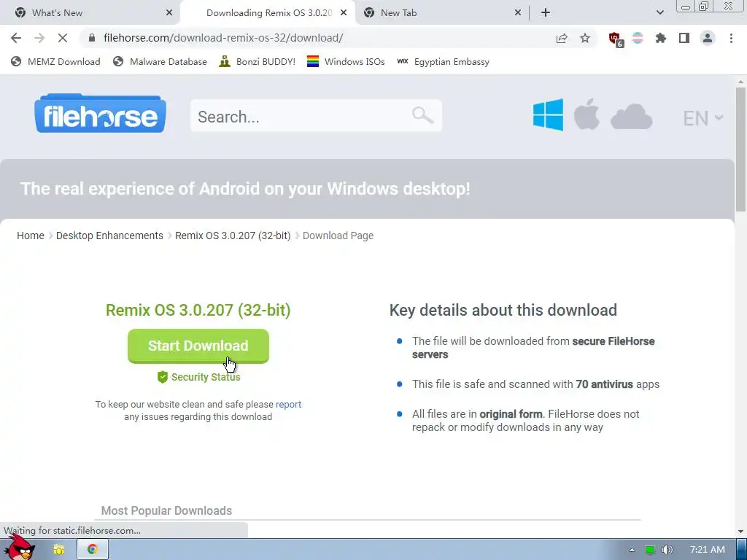
Task: Open the Windows ISOs bookmark
Action: pos(346,61)
